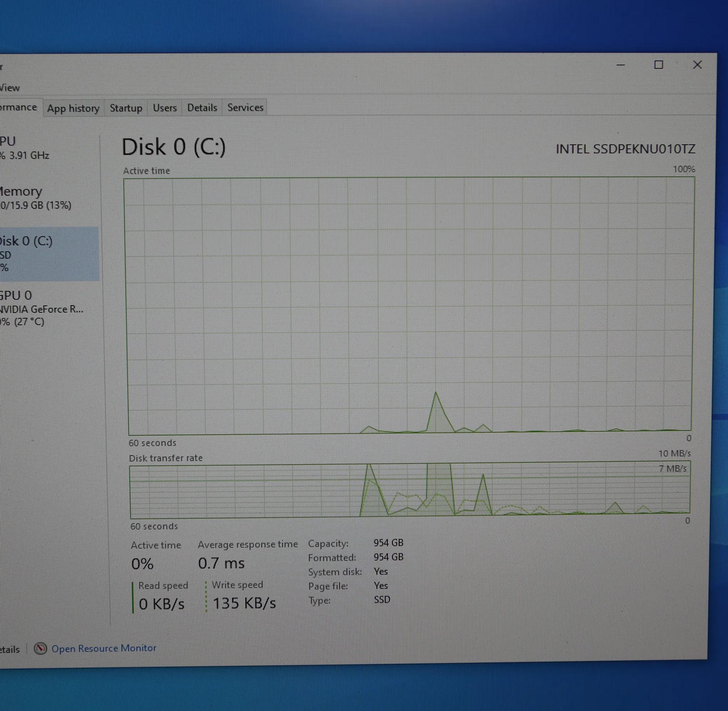
Task: Click the Active time graph
Action: [x=409, y=305]
